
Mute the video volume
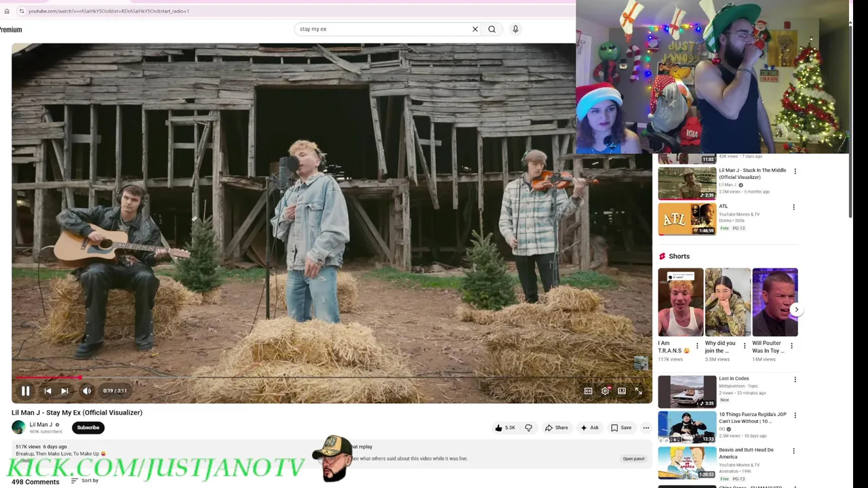[x=87, y=391]
